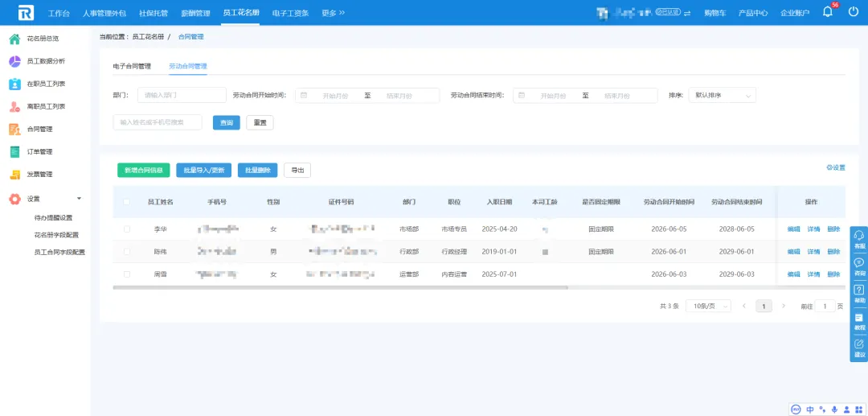Open 产品中心 link in top bar

(x=753, y=13)
